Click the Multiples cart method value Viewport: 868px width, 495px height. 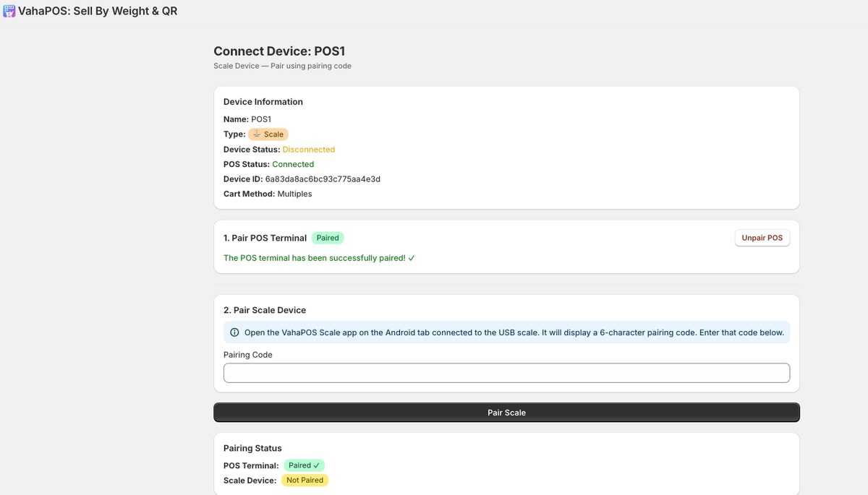tap(295, 194)
